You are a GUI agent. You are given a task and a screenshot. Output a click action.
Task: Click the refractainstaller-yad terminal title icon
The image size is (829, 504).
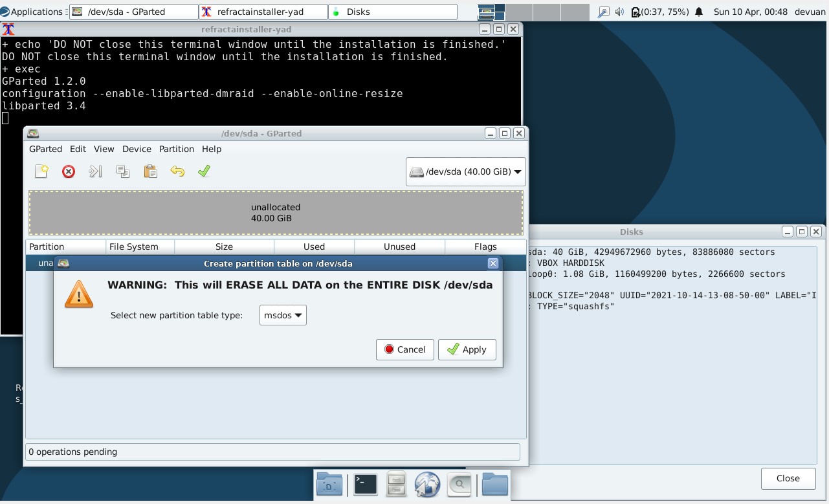8,29
